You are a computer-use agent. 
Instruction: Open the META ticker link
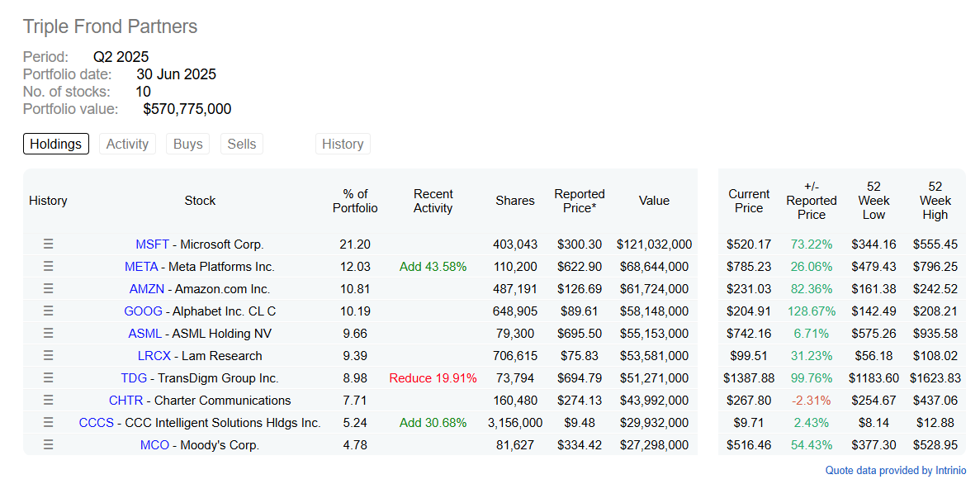(x=141, y=267)
